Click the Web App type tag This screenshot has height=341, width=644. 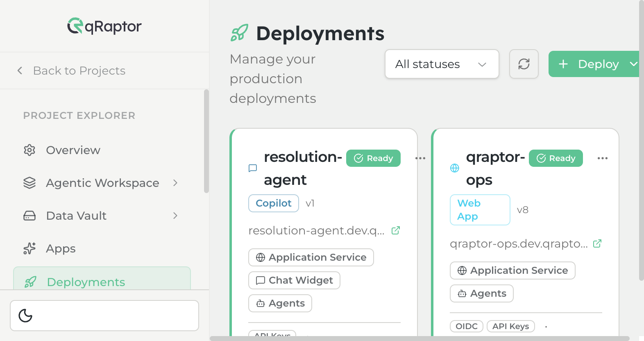[480, 210]
